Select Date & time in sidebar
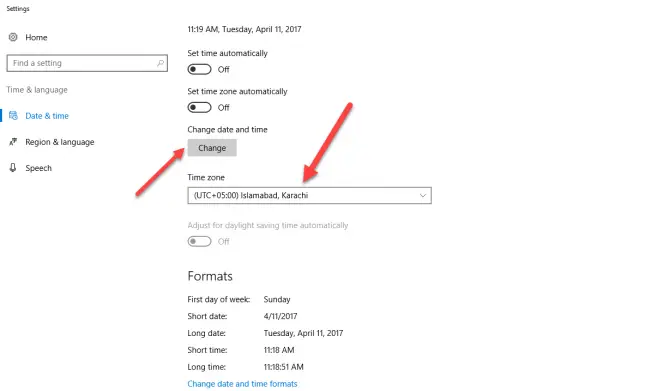 47,116
